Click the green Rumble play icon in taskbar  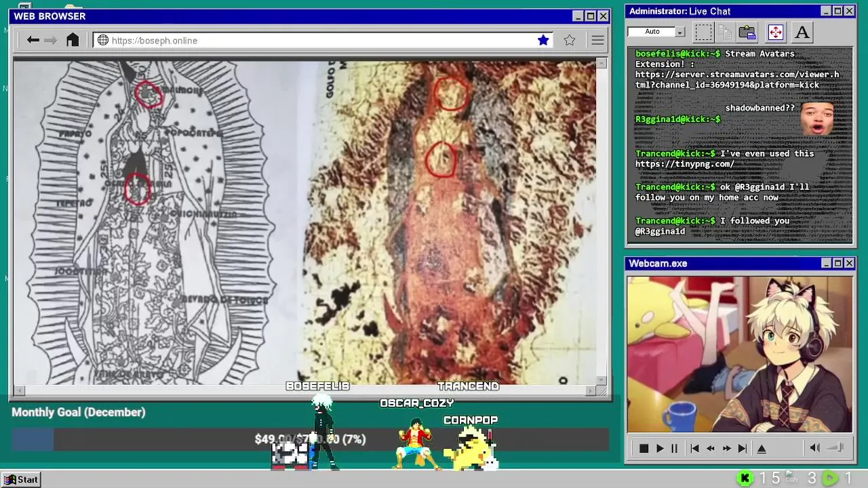[x=830, y=479]
